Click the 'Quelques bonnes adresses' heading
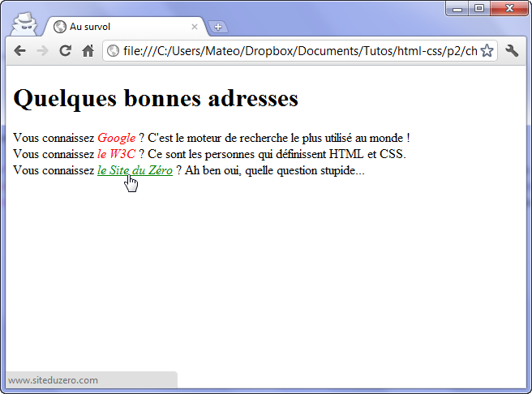Screen dimensions: 532x394 pyautogui.click(x=156, y=99)
